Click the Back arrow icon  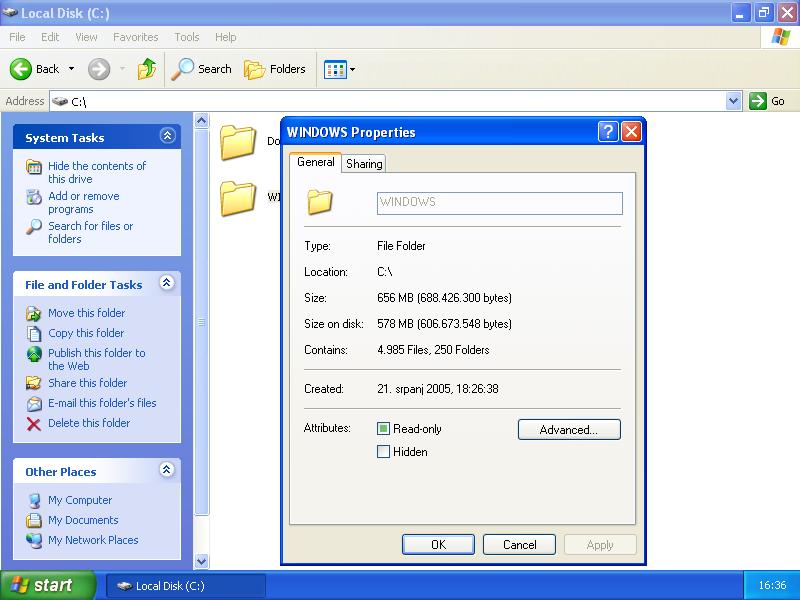coord(21,69)
